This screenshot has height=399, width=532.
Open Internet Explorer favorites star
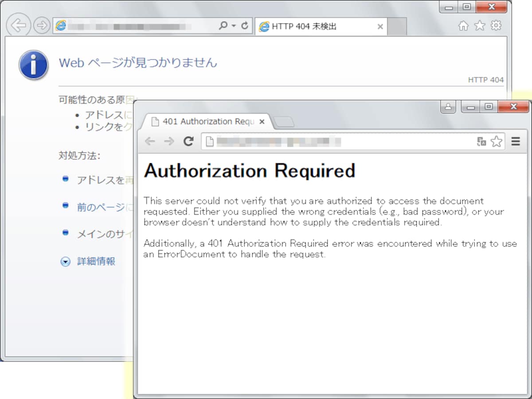click(480, 26)
